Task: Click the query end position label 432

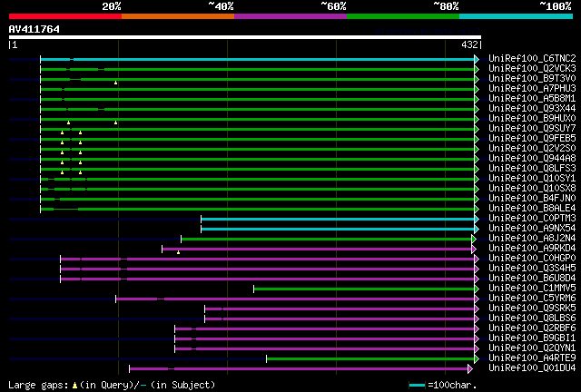Action: pyautogui.click(x=469, y=44)
